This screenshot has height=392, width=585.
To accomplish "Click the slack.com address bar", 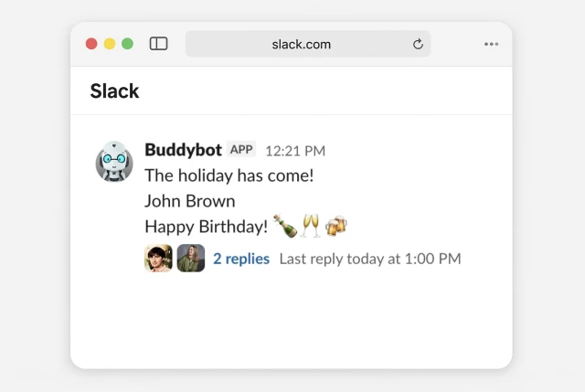I will tap(308, 44).
